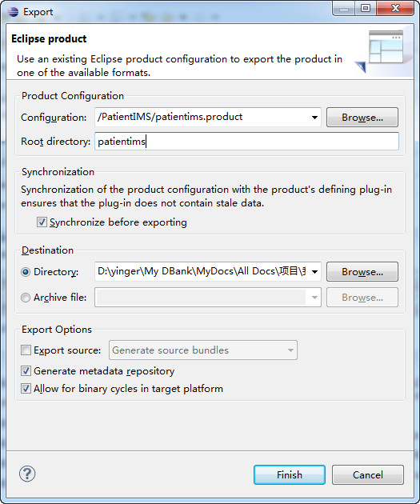This screenshot has width=420, height=504.
Task: Uncheck Generate metadata repository
Action: [26, 370]
